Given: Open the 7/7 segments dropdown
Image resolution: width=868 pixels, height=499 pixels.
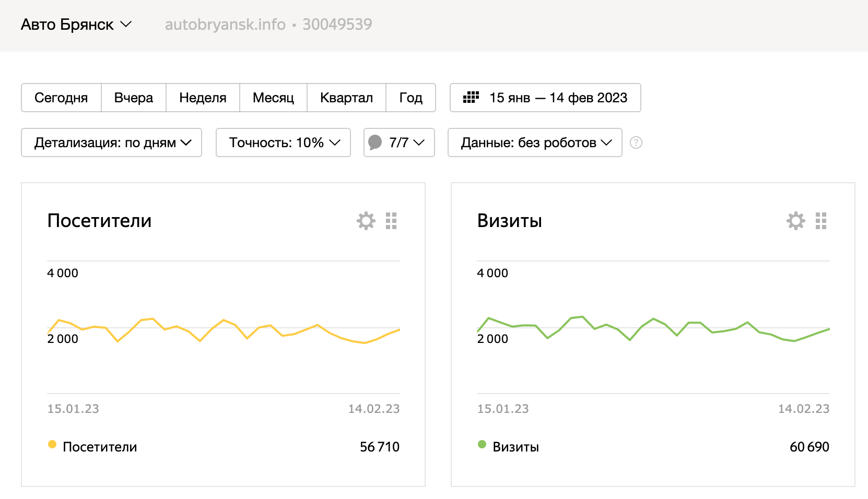Looking at the screenshot, I should pyautogui.click(x=399, y=142).
